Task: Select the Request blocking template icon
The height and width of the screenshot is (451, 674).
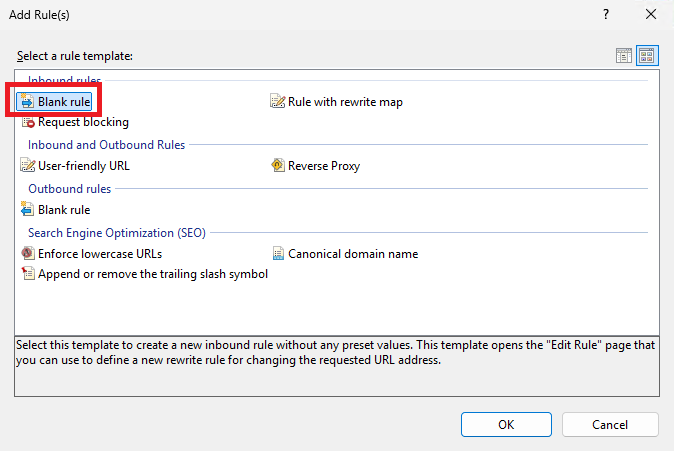Action: 28,122
